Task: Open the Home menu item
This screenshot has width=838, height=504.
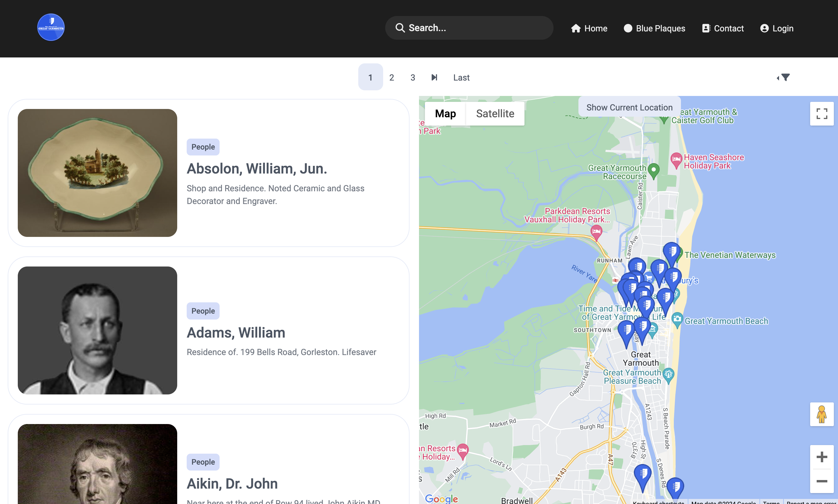Action: pyautogui.click(x=589, y=28)
